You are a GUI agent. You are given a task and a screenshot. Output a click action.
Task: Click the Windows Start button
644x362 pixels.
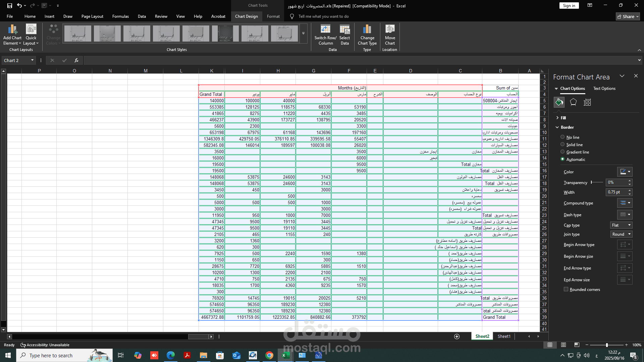[8, 355]
